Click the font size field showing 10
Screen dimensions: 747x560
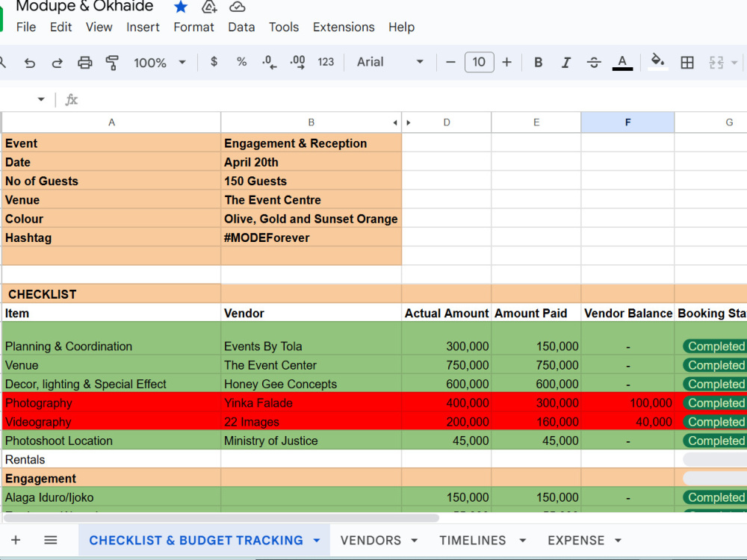479,63
